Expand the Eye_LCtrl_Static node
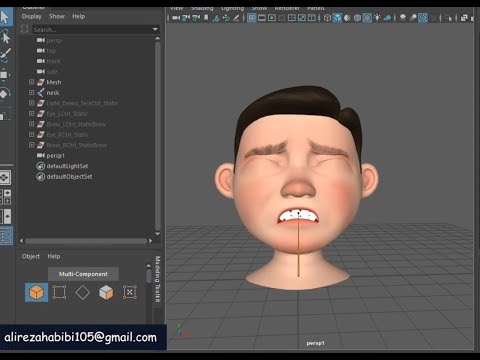 [31, 113]
